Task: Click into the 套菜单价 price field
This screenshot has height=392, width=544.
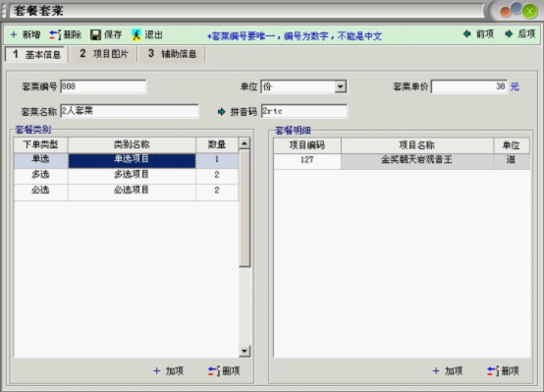Action: (469, 86)
